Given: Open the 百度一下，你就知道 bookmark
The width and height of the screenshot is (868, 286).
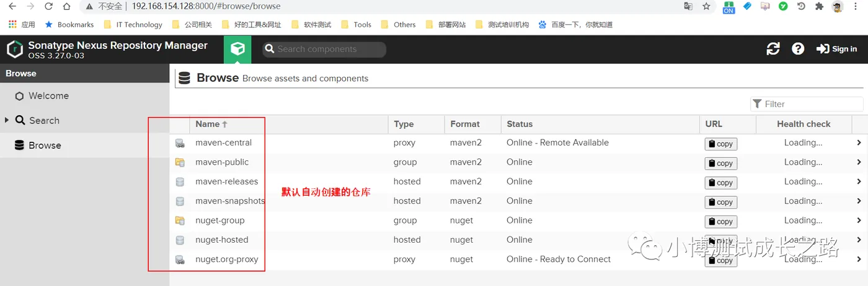Looking at the screenshot, I should click(575, 25).
